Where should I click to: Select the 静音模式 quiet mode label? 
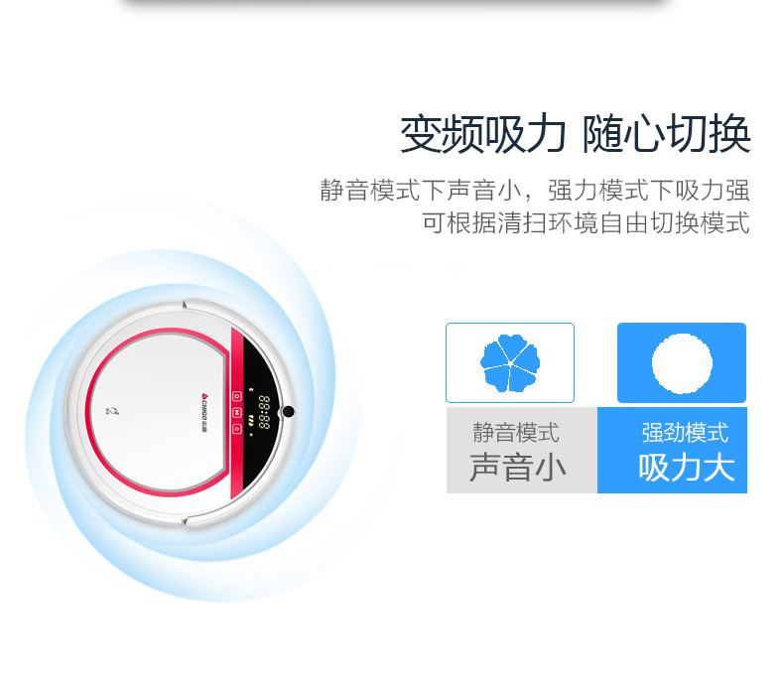click(x=516, y=432)
